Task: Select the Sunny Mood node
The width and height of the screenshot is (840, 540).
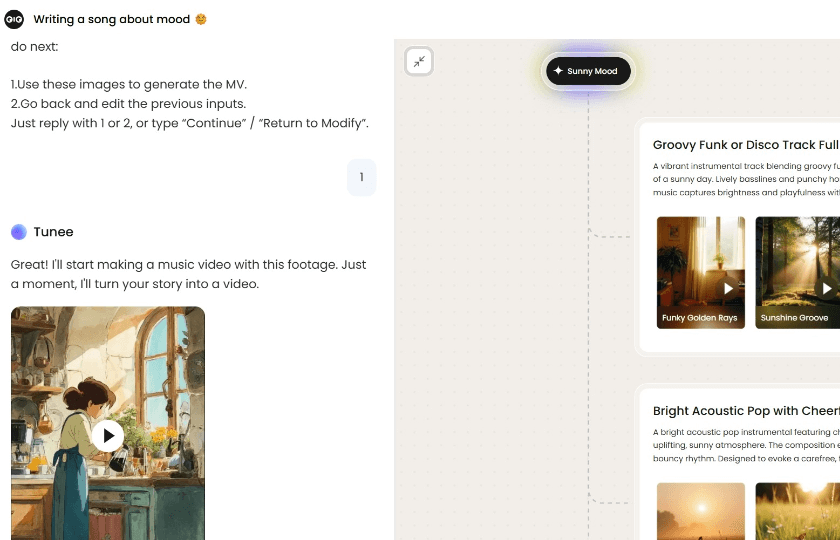Action: coord(589,71)
